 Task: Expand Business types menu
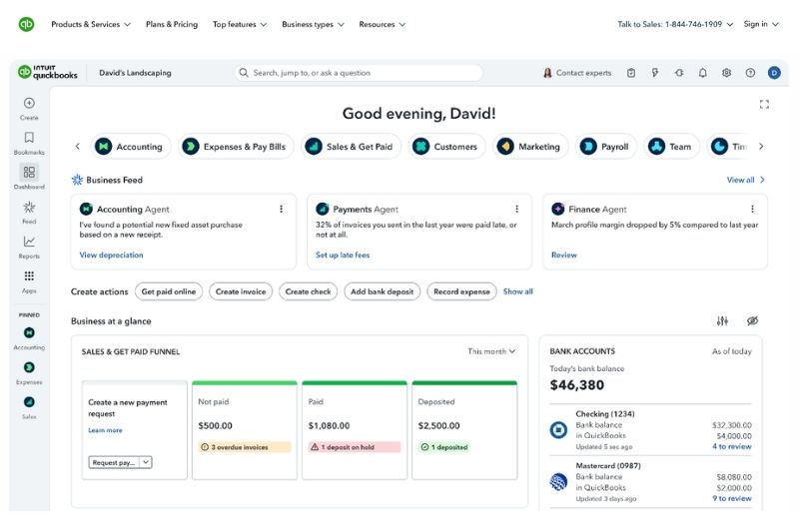[x=313, y=24]
